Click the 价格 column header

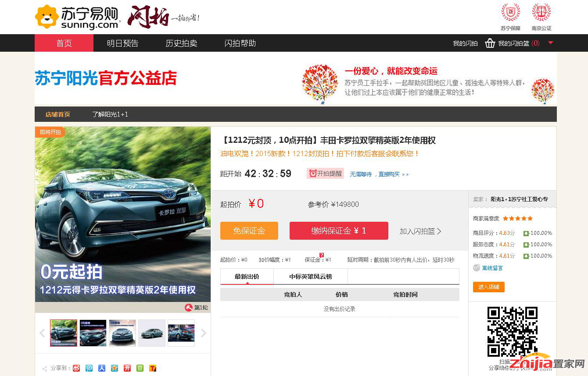[342, 294]
